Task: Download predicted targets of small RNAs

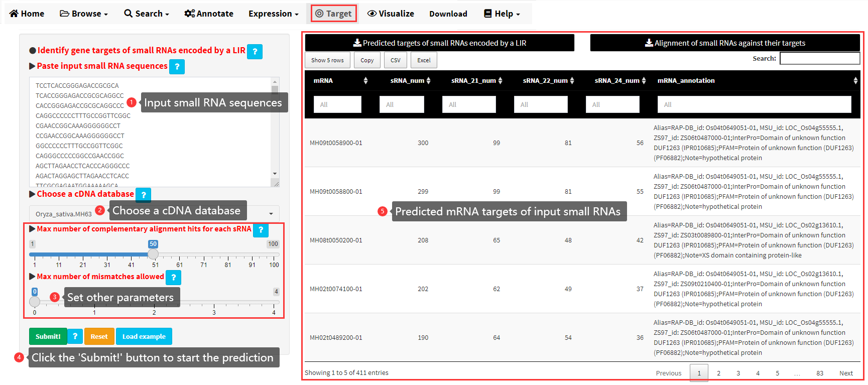Action: [439, 43]
